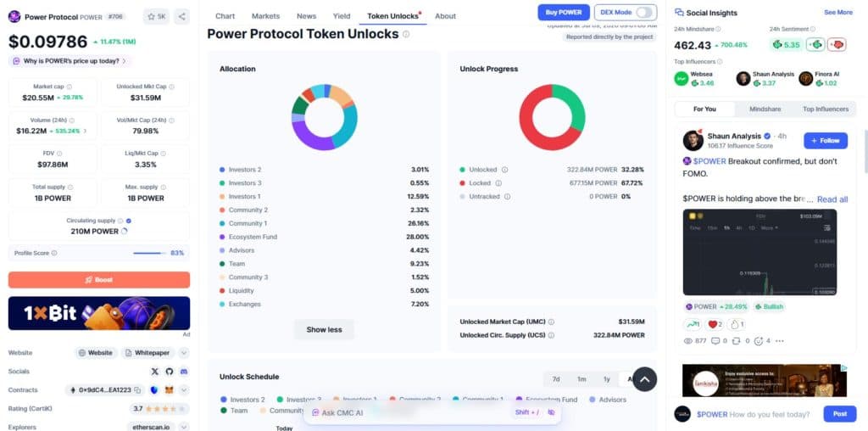Click the verified badge next to Circulating supply
Image resolution: width=868 pixels, height=431 pixels.
click(129, 221)
